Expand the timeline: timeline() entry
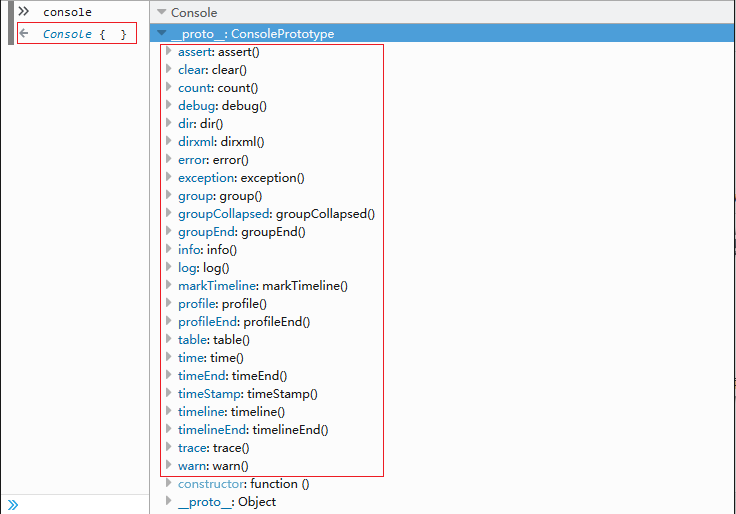 click(x=169, y=411)
